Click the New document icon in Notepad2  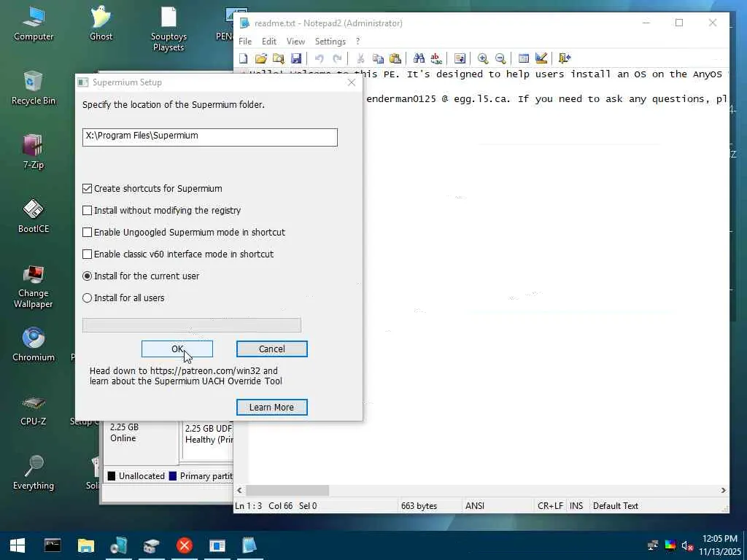(x=244, y=58)
